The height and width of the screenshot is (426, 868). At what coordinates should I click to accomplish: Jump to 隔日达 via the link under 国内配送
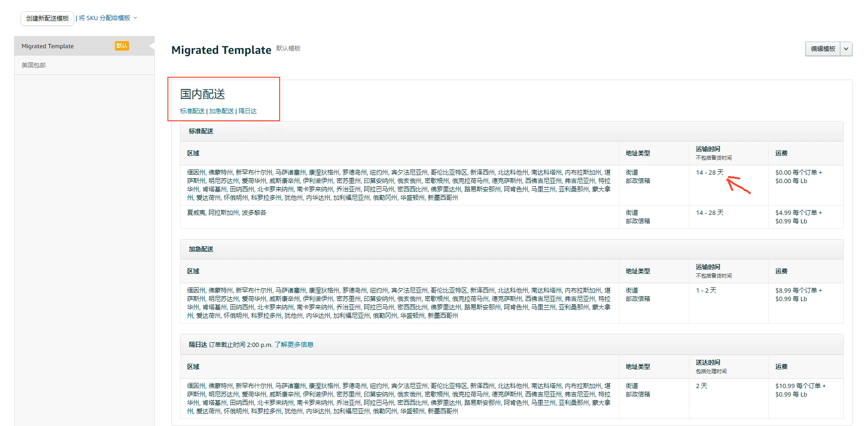pyautogui.click(x=247, y=111)
